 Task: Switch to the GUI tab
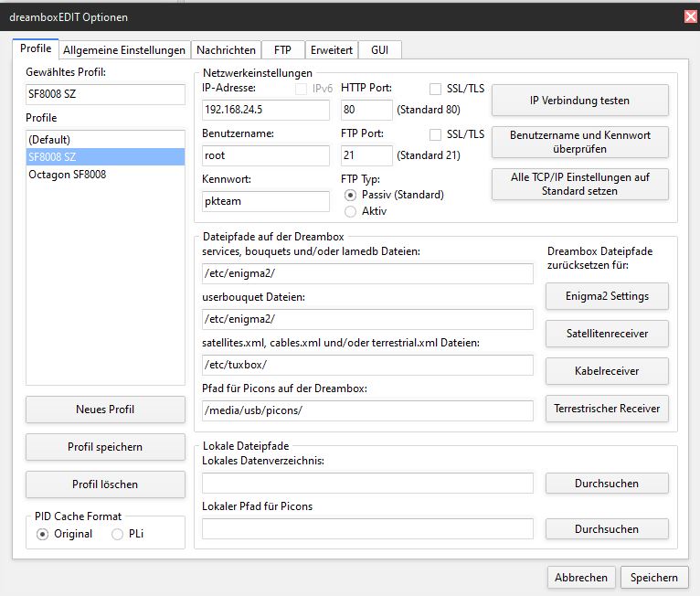click(379, 50)
